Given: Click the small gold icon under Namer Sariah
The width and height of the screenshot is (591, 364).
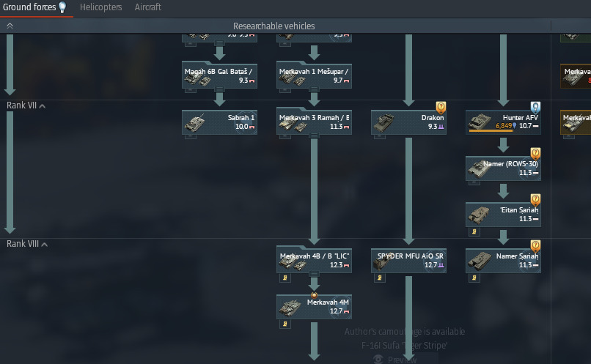Looking at the screenshot, I should pos(474,278).
